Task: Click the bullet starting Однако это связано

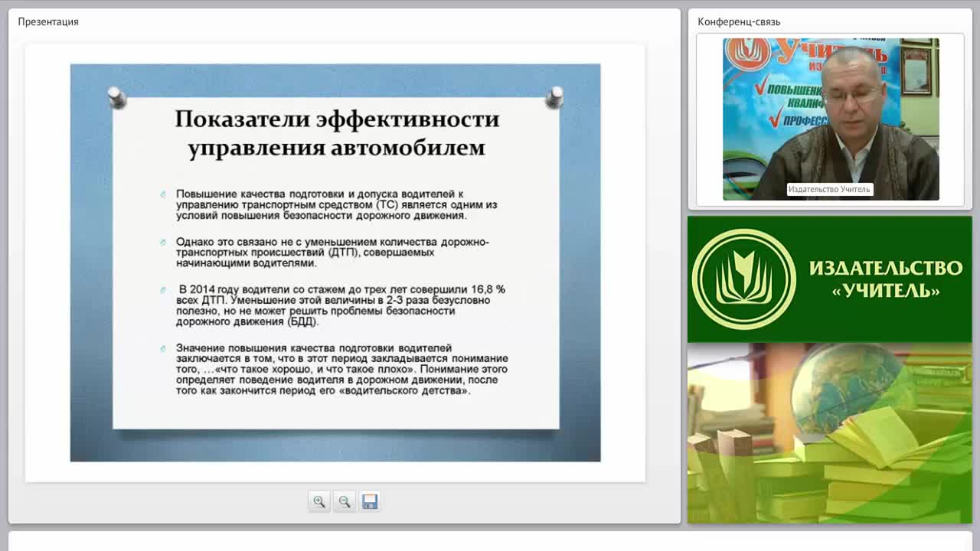Action: click(332, 253)
